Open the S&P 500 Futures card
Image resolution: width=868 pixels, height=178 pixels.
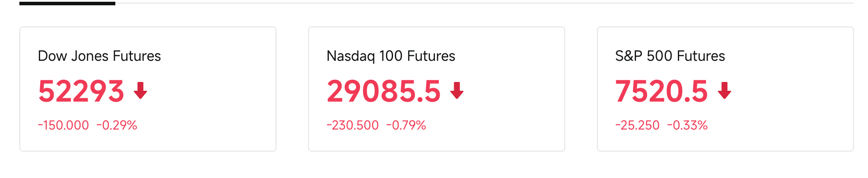(x=725, y=89)
